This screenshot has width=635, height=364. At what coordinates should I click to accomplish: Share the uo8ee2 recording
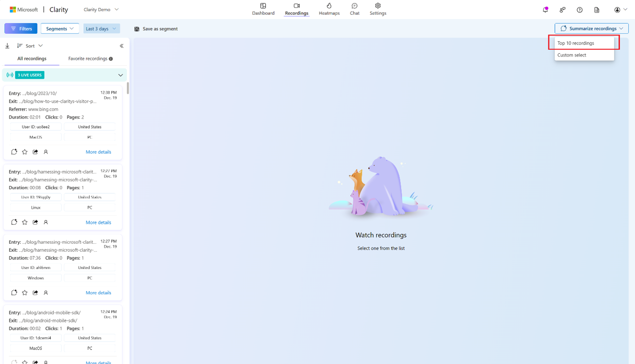point(36,152)
